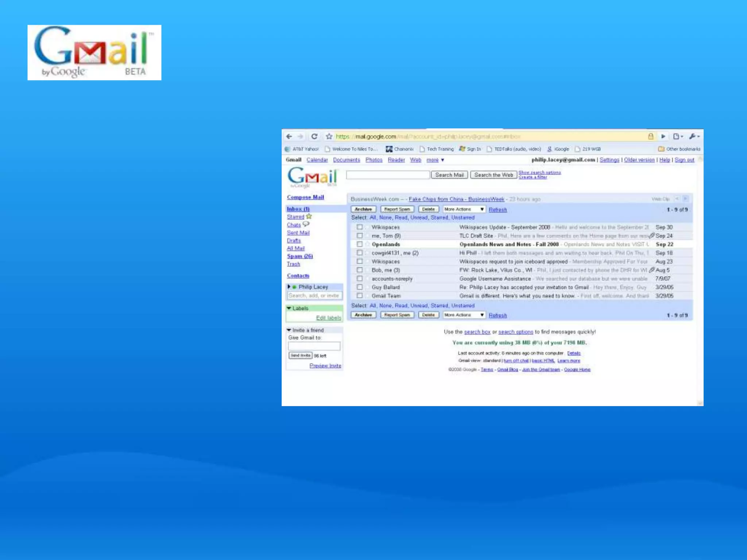Click the bookmark star icon in address bar
Image resolution: width=747 pixels, height=560 pixels.
coord(329,136)
